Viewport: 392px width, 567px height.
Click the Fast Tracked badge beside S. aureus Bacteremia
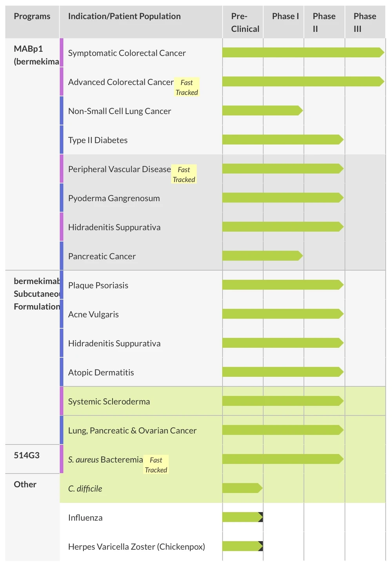coord(156,465)
